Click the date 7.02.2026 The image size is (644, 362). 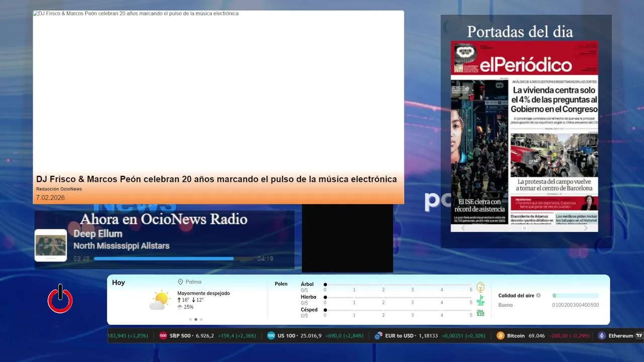click(50, 198)
